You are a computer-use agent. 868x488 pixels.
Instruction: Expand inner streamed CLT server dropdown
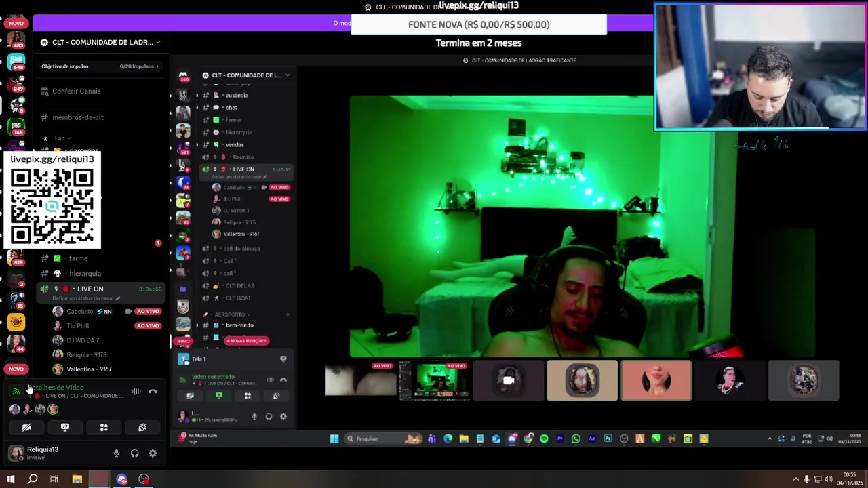point(288,75)
